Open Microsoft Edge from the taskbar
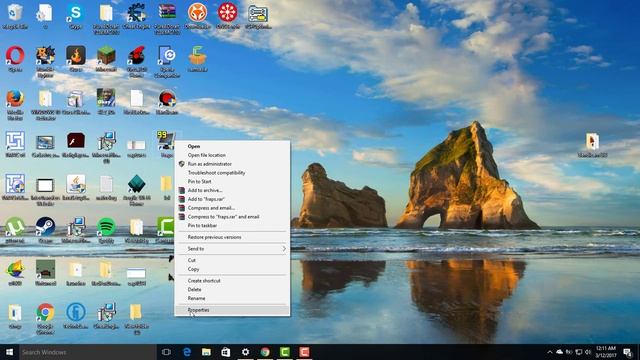 point(187,352)
